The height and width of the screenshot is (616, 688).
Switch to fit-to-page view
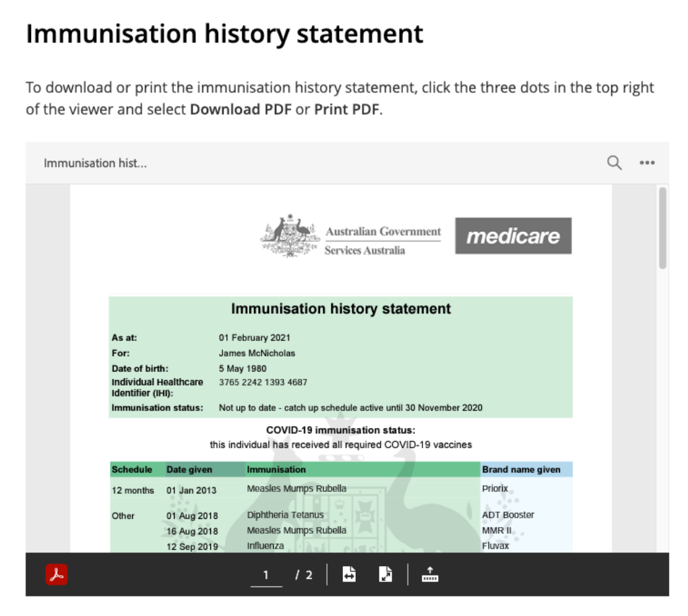pos(384,574)
